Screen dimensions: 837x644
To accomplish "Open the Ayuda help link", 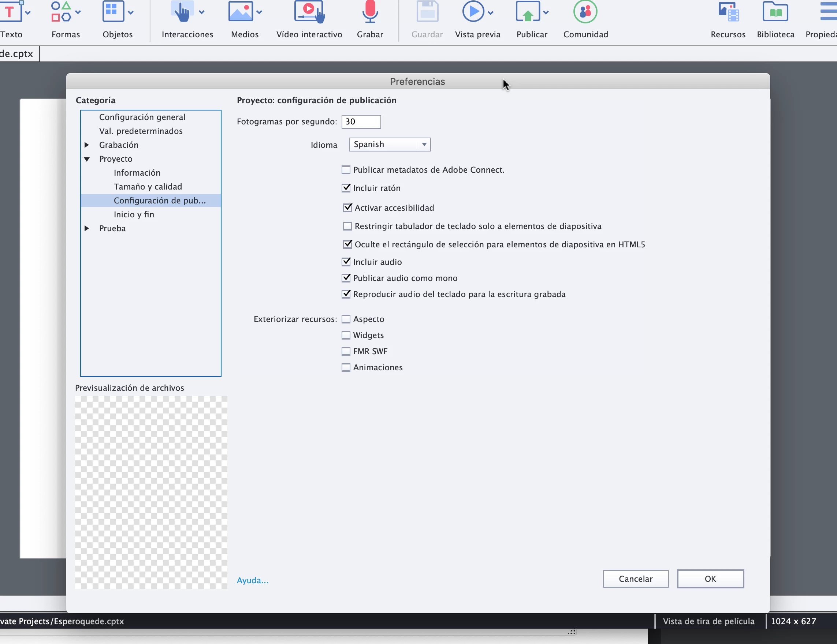I will [252, 580].
